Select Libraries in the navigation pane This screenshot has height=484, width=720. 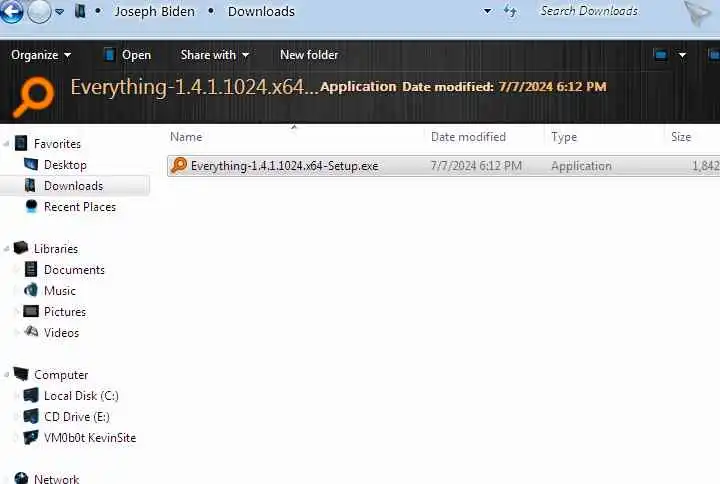pyautogui.click(x=56, y=249)
